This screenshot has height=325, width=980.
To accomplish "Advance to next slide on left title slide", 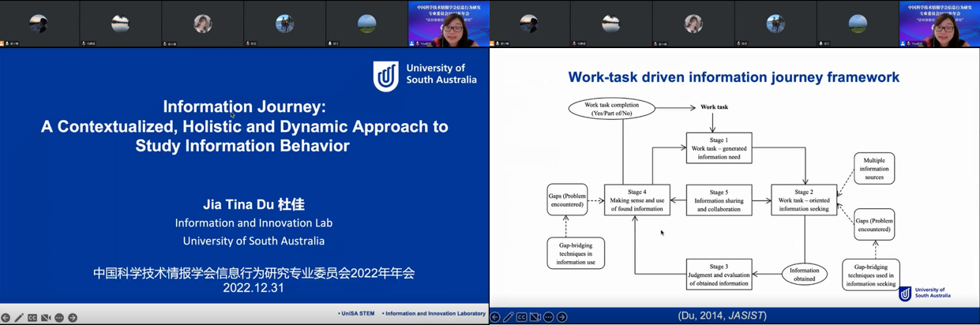I will pyautogui.click(x=73, y=318).
